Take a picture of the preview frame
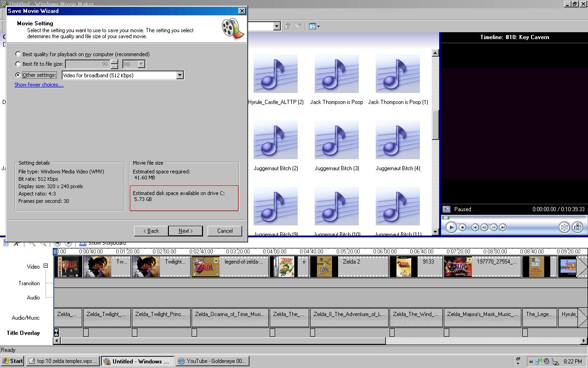 577,227
